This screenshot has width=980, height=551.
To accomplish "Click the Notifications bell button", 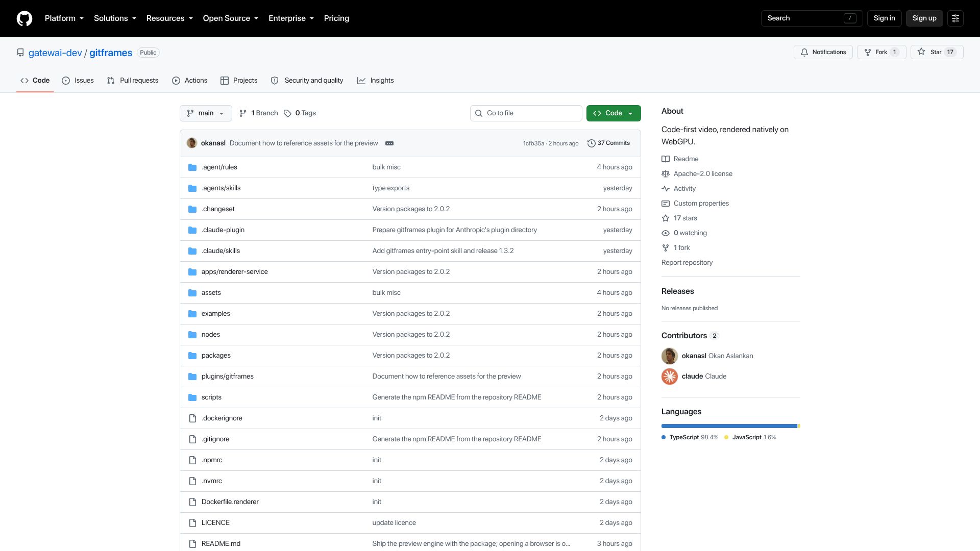I will (x=823, y=52).
